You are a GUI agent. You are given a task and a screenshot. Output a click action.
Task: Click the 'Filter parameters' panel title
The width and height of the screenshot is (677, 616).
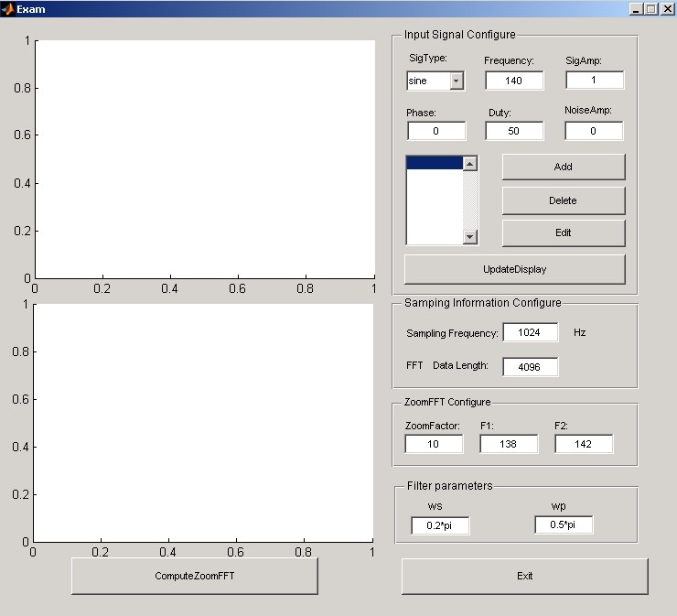pyautogui.click(x=449, y=486)
